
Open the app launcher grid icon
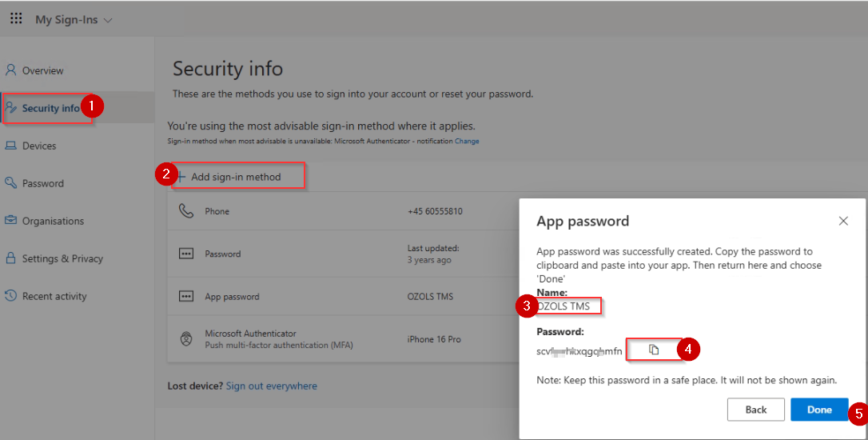pyautogui.click(x=16, y=19)
